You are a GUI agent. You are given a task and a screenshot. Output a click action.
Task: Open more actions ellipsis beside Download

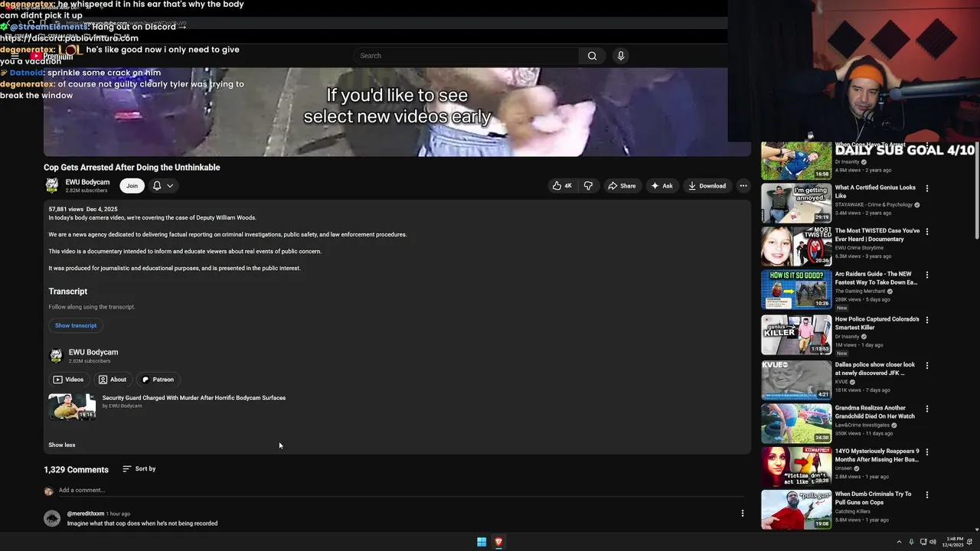tap(743, 186)
